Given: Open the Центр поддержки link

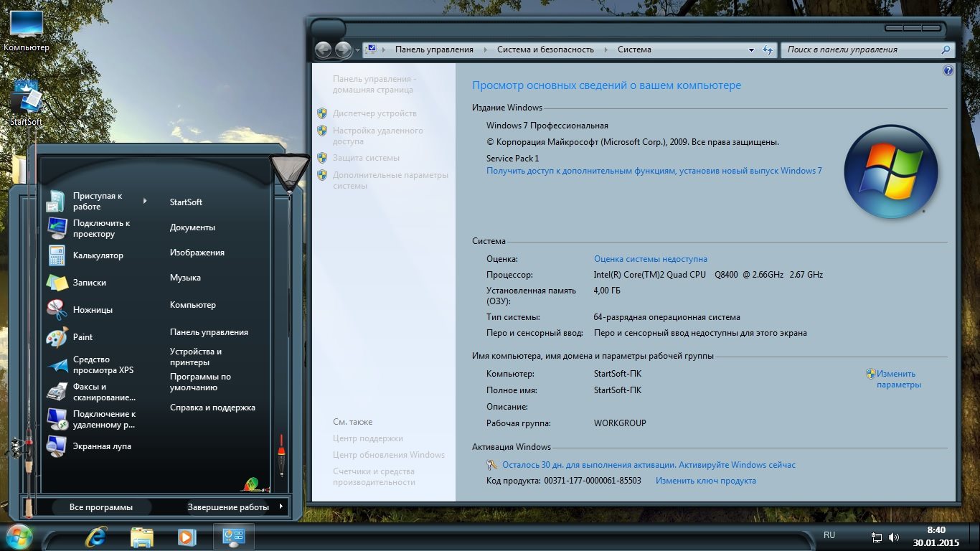Looking at the screenshot, I should pyautogui.click(x=368, y=438).
